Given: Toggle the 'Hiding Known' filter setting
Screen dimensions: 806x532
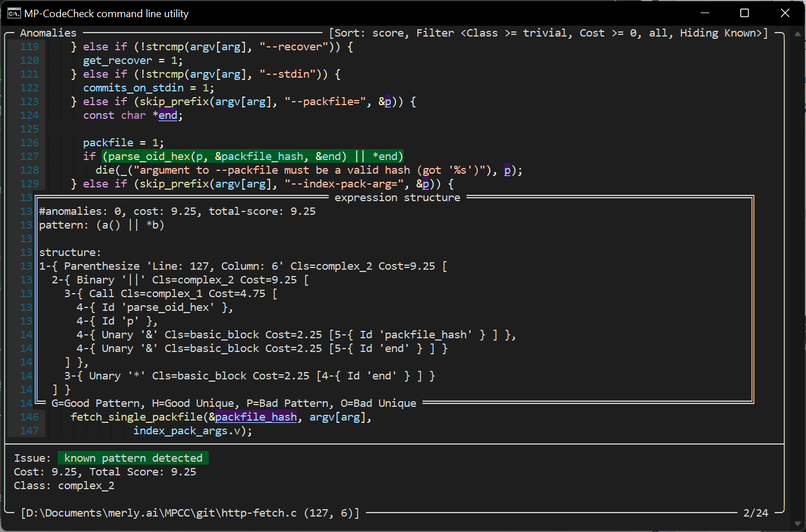Looking at the screenshot, I should (721, 33).
